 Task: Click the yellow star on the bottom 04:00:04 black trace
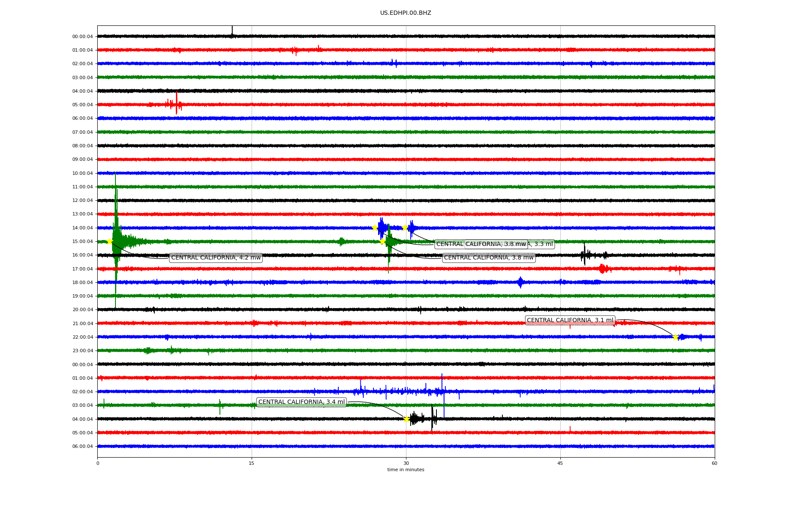[406, 419]
